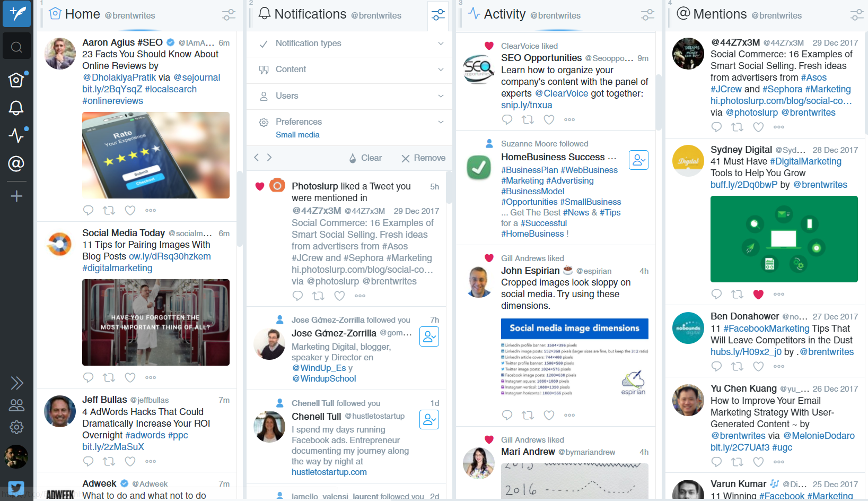The image size is (868, 501).
Task: Click the Mentions column header title
Action: click(x=720, y=14)
